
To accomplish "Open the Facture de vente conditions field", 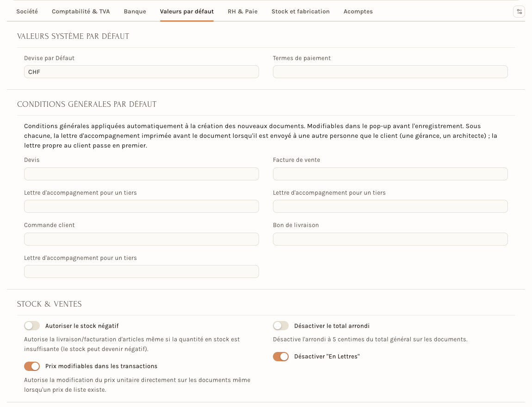I will 390,174.
